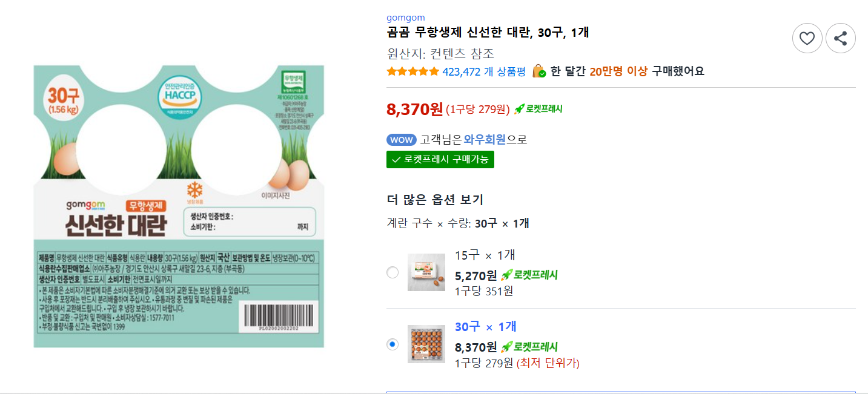868x394 pixels.
Task: Click the heart wishlist icon
Action: point(807,38)
